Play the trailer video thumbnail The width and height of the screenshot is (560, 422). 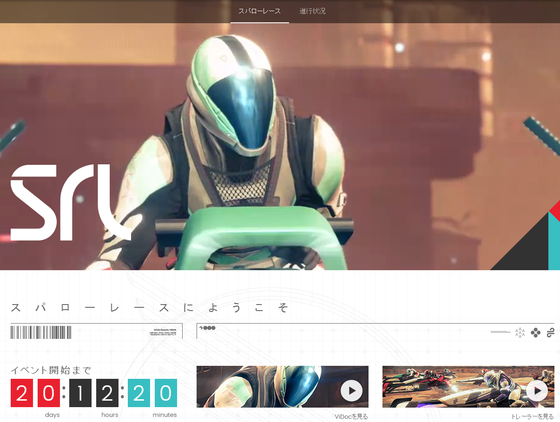coord(537,391)
